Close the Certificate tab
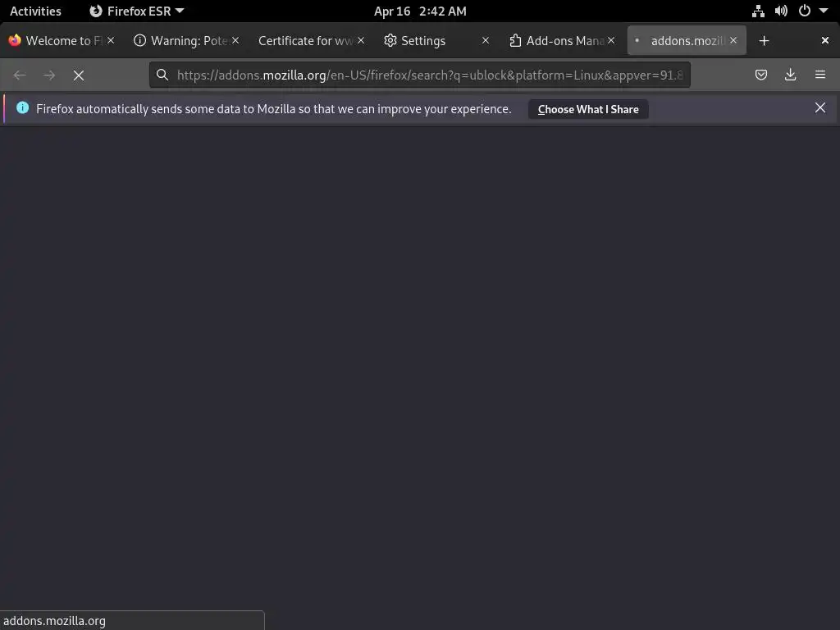840x630 pixels. click(x=361, y=40)
